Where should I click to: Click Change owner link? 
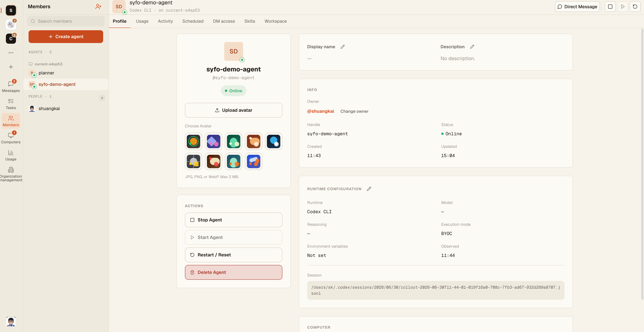tap(354, 111)
